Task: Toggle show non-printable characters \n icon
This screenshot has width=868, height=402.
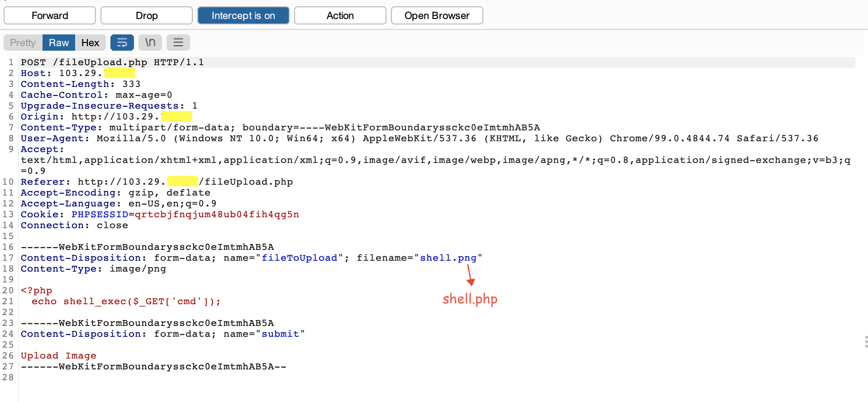Action: (x=150, y=43)
